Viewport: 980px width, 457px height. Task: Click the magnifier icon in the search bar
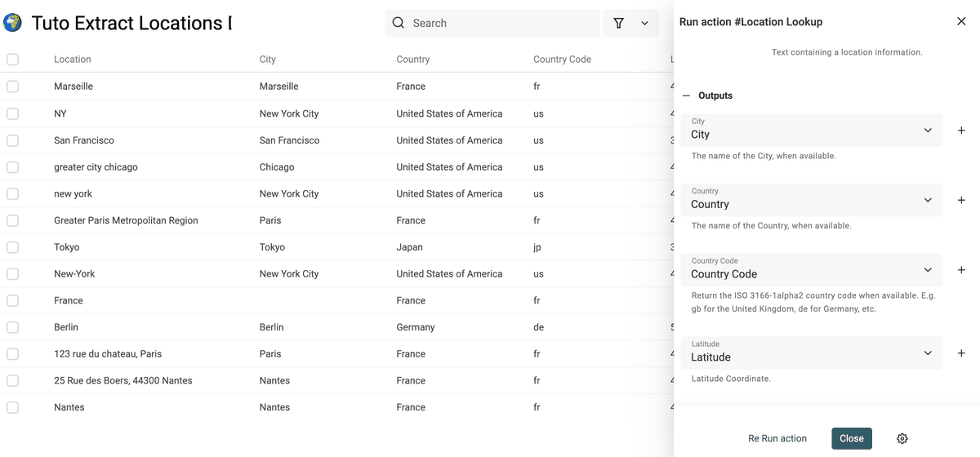[x=399, y=23]
